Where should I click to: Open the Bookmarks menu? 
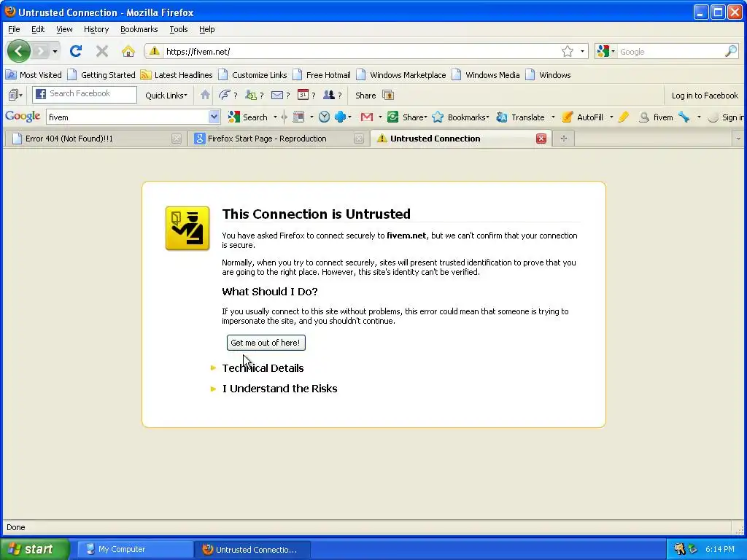tap(139, 29)
